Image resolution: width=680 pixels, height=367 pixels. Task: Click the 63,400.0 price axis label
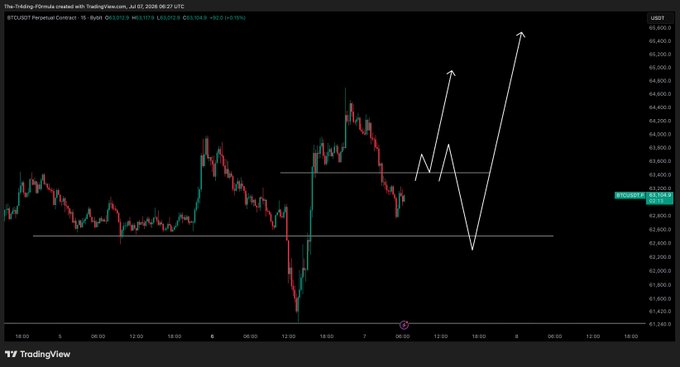point(660,175)
